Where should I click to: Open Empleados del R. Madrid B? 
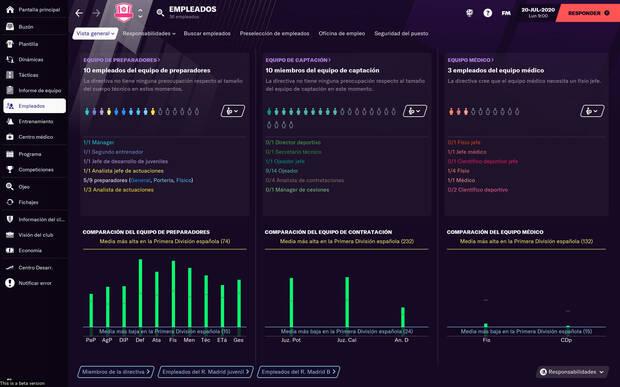(299, 372)
